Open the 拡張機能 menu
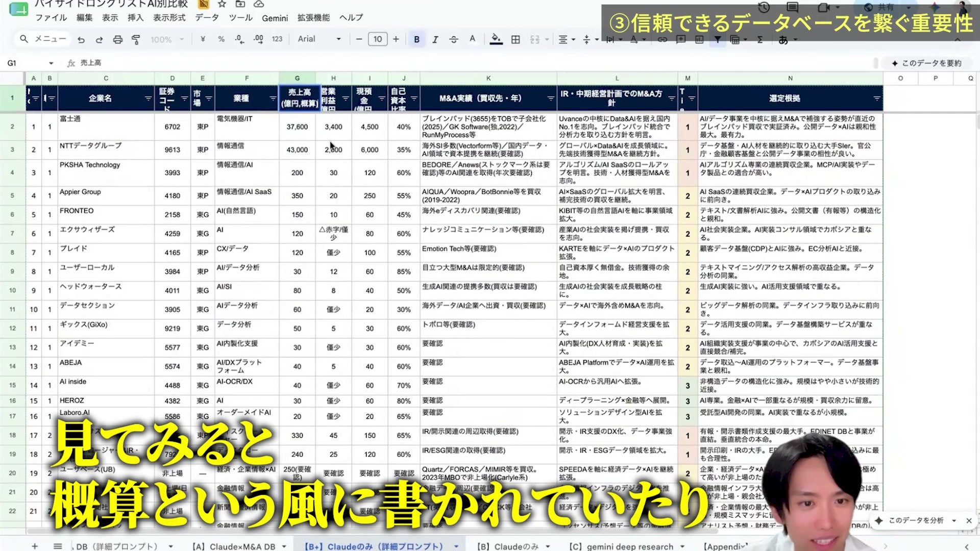The width and height of the screenshot is (980, 551). pos(314,17)
